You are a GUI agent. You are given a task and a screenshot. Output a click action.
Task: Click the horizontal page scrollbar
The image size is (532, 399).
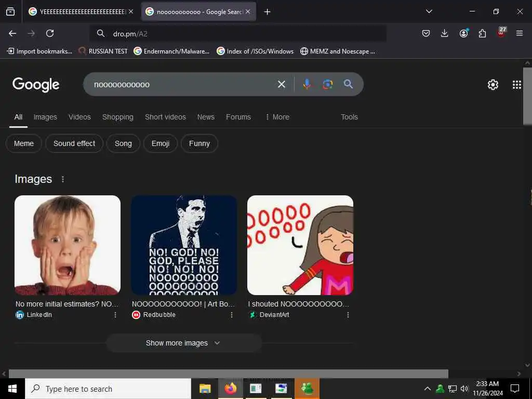(x=229, y=374)
